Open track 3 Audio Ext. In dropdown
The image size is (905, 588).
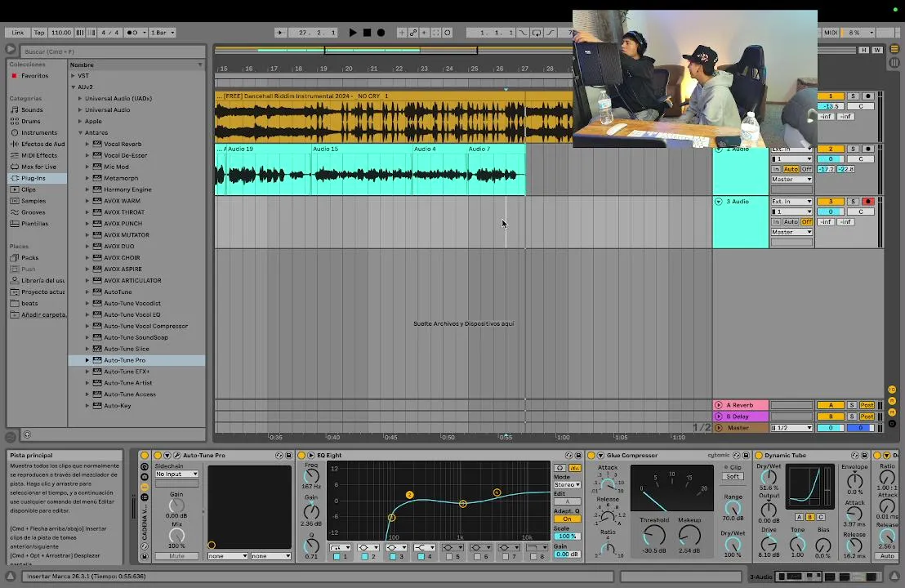pyautogui.click(x=791, y=202)
